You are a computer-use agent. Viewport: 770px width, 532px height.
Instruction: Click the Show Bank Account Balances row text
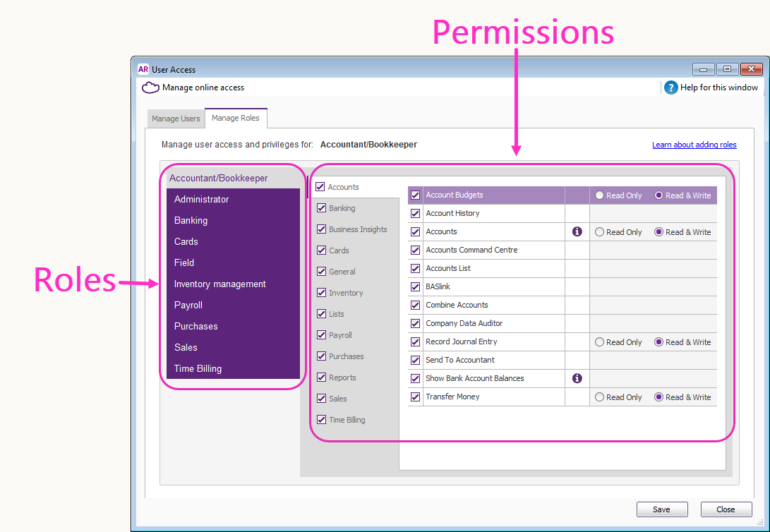pos(475,378)
